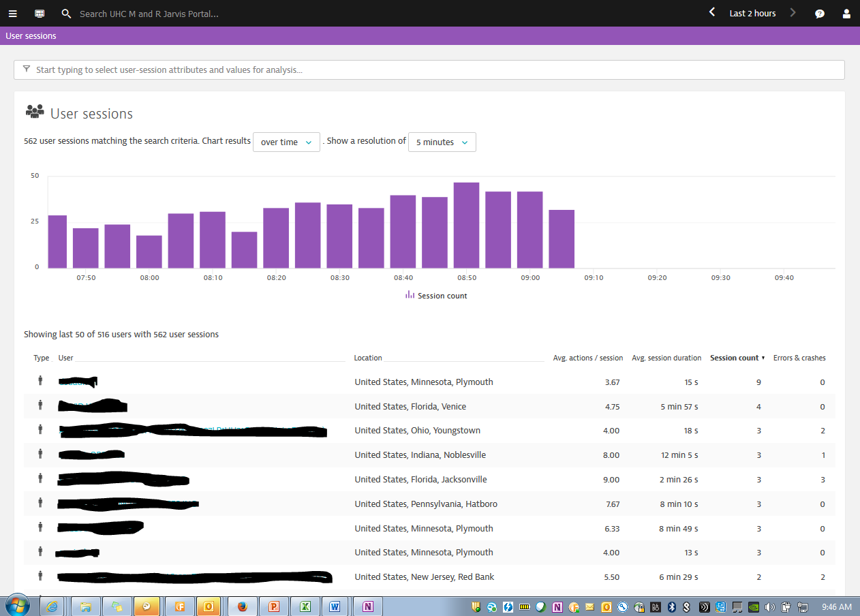Sort by Avg. session duration column
Viewport: 860px width, 616px height.
click(x=666, y=358)
